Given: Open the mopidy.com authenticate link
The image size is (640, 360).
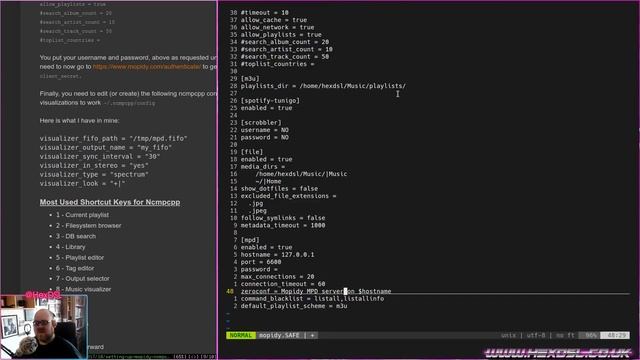Looking at the screenshot, I should click(147, 67).
